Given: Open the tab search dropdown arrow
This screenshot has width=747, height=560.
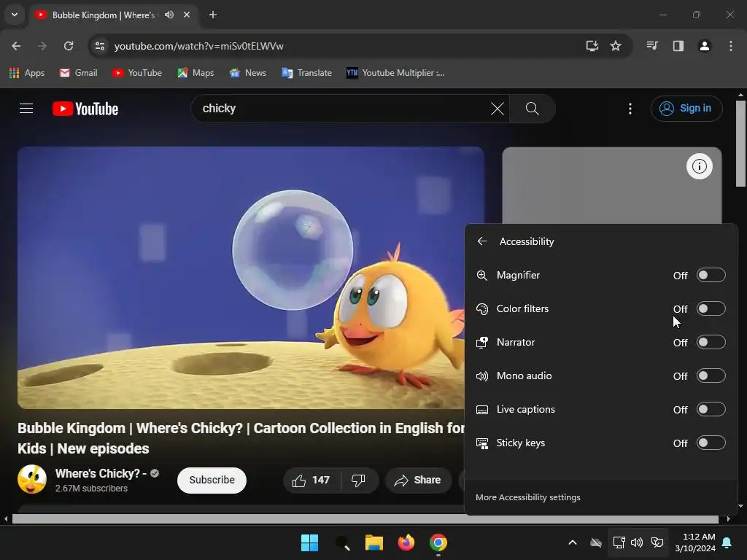Looking at the screenshot, I should (15, 15).
